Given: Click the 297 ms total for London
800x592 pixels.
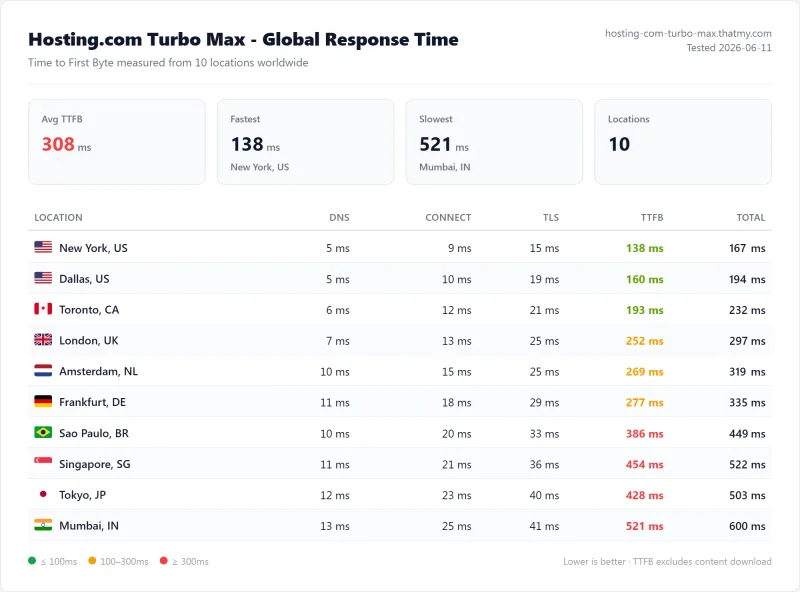Looking at the screenshot, I should coord(747,340).
